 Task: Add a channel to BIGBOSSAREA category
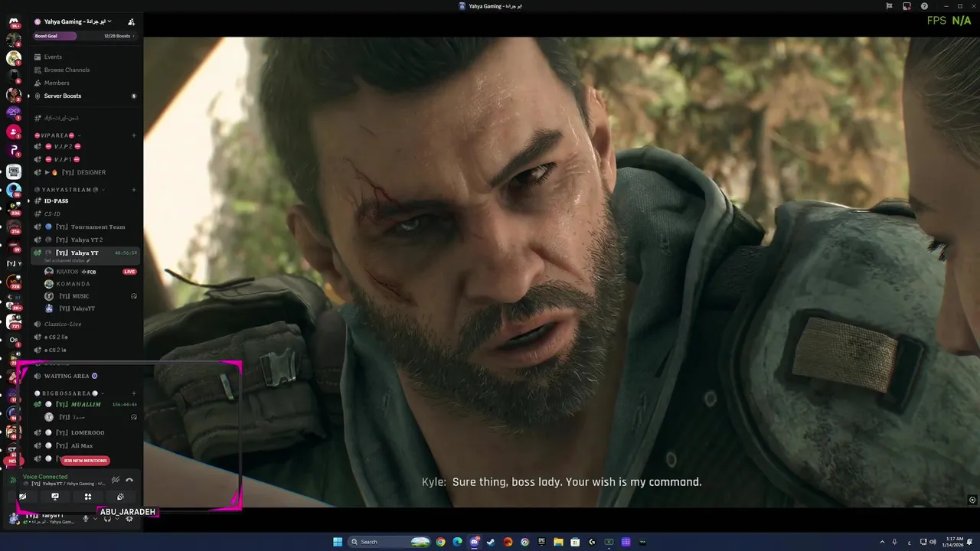(134, 393)
